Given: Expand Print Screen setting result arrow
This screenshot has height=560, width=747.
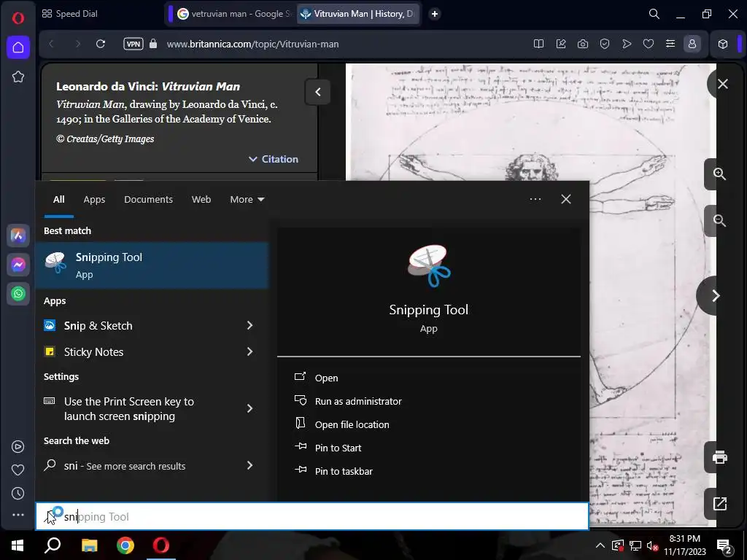Looking at the screenshot, I should pyautogui.click(x=249, y=408).
